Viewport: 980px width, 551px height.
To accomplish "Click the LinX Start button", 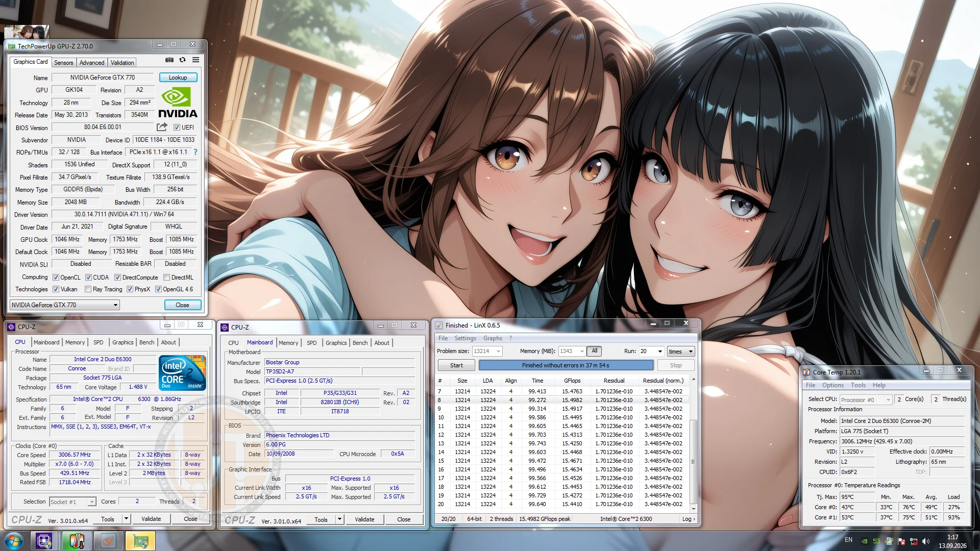I will 456,365.
